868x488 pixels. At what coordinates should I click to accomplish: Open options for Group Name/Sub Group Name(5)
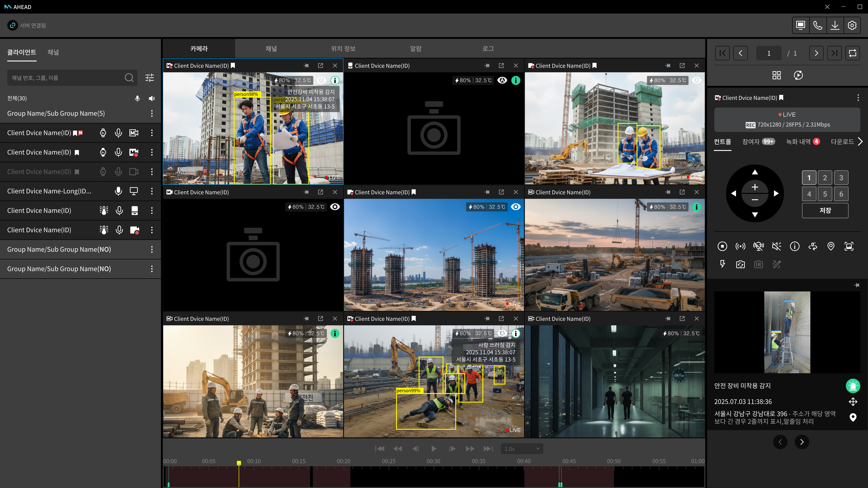pos(152,113)
